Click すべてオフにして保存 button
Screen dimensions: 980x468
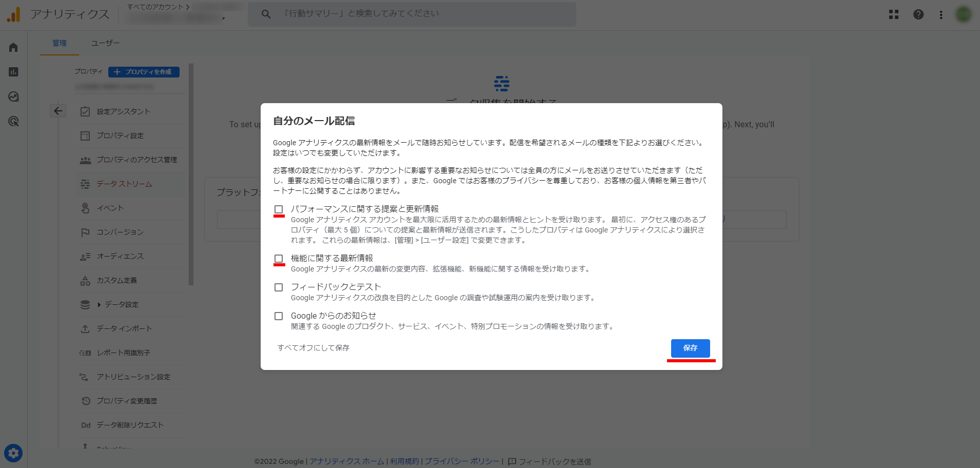point(313,348)
